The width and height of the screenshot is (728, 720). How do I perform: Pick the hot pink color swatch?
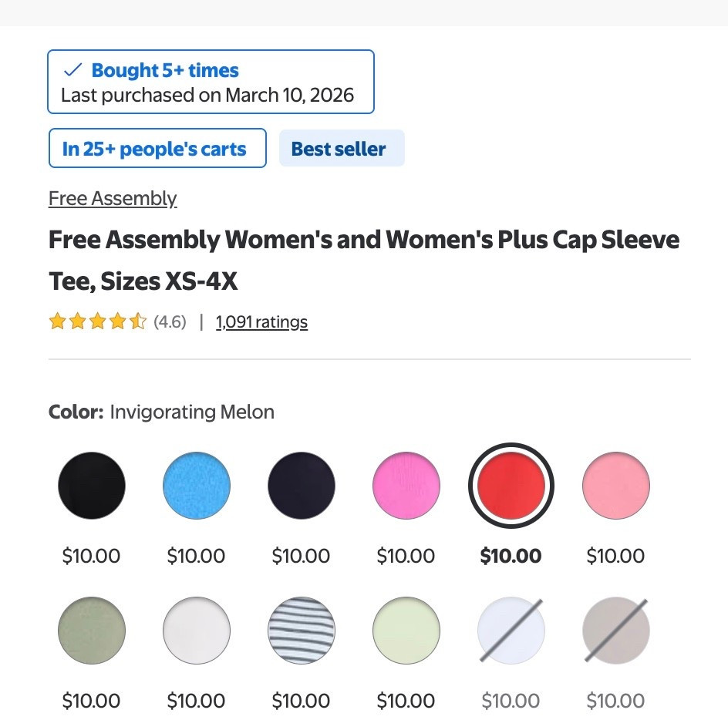pyautogui.click(x=406, y=485)
